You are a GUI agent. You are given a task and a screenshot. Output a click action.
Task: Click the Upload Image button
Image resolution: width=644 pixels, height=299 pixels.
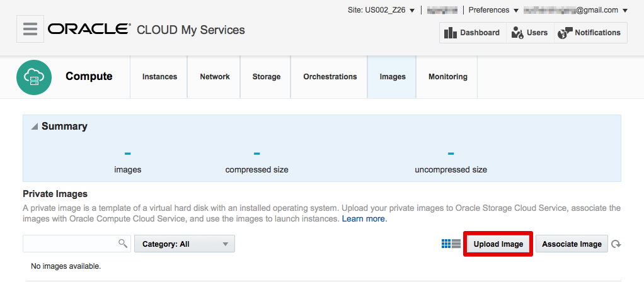[x=498, y=244]
